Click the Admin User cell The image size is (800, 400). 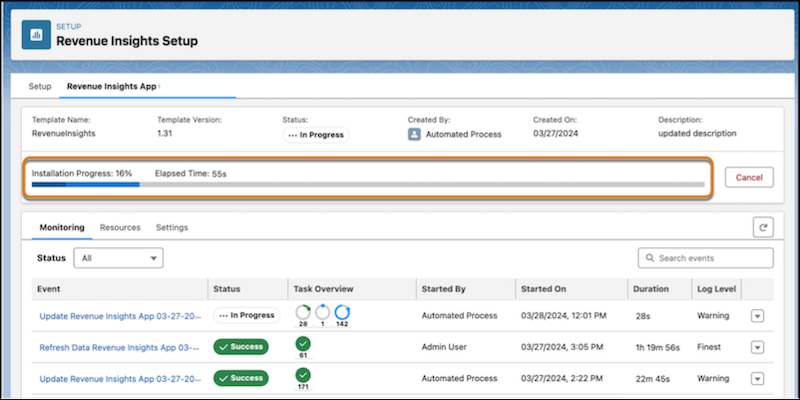click(444, 347)
